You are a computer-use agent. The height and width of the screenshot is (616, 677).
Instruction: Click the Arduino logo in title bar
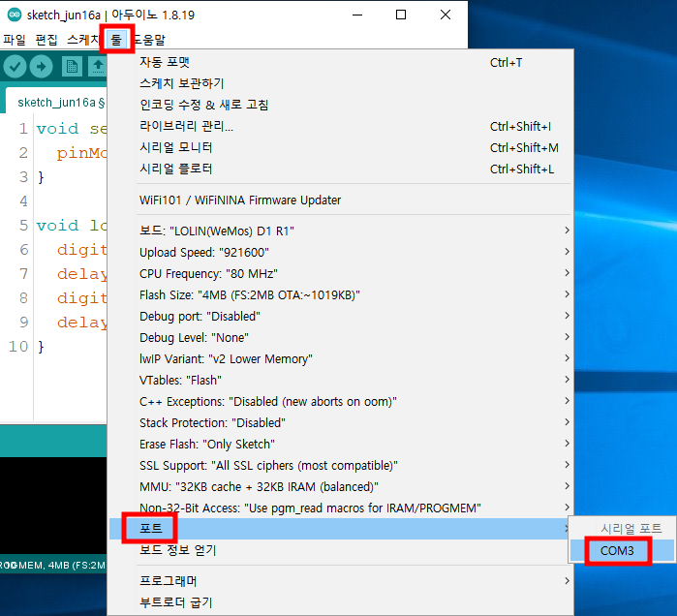(15, 15)
